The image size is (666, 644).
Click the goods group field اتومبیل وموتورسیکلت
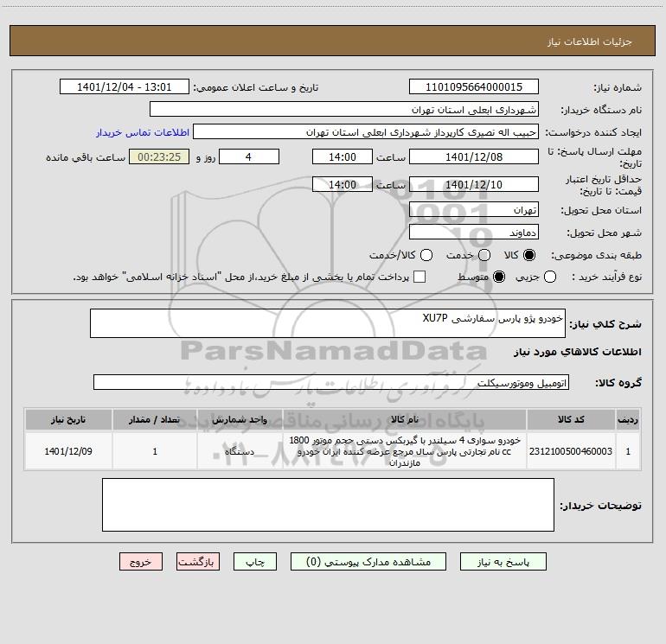tap(331, 382)
